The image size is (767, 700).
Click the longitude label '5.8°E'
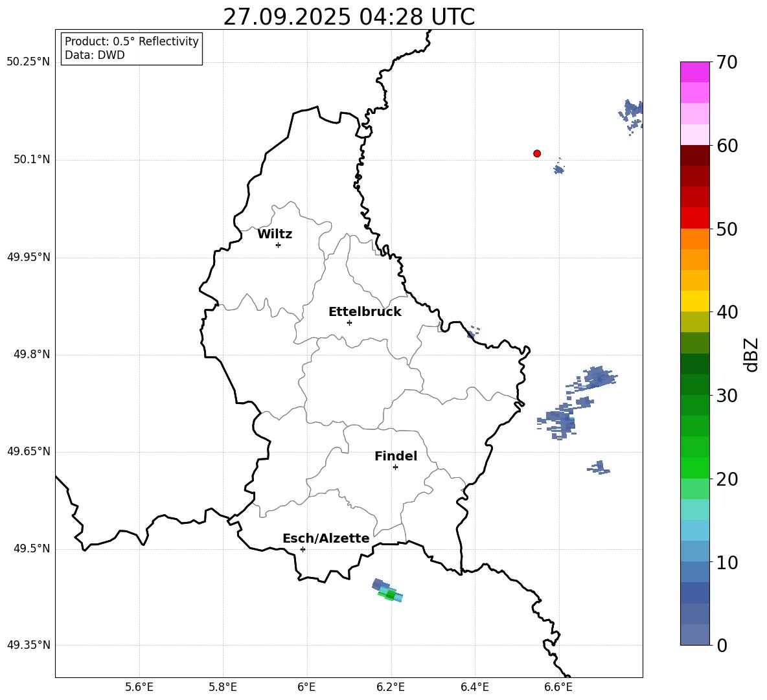coord(223,687)
